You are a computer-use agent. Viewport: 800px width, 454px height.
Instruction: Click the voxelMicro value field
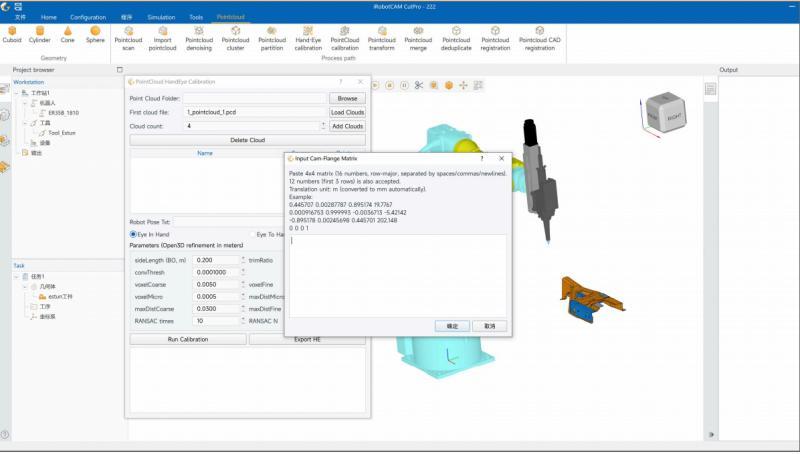pyautogui.click(x=216, y=296)
